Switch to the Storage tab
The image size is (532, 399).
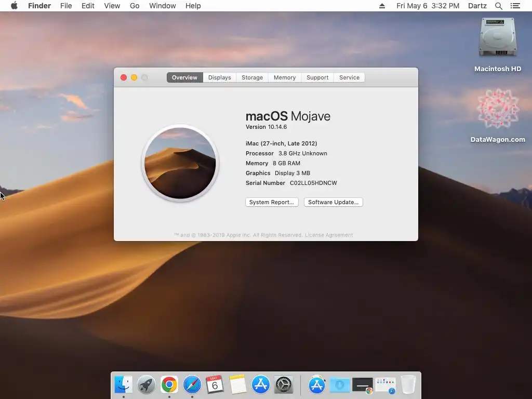click(x=252, y=77)
